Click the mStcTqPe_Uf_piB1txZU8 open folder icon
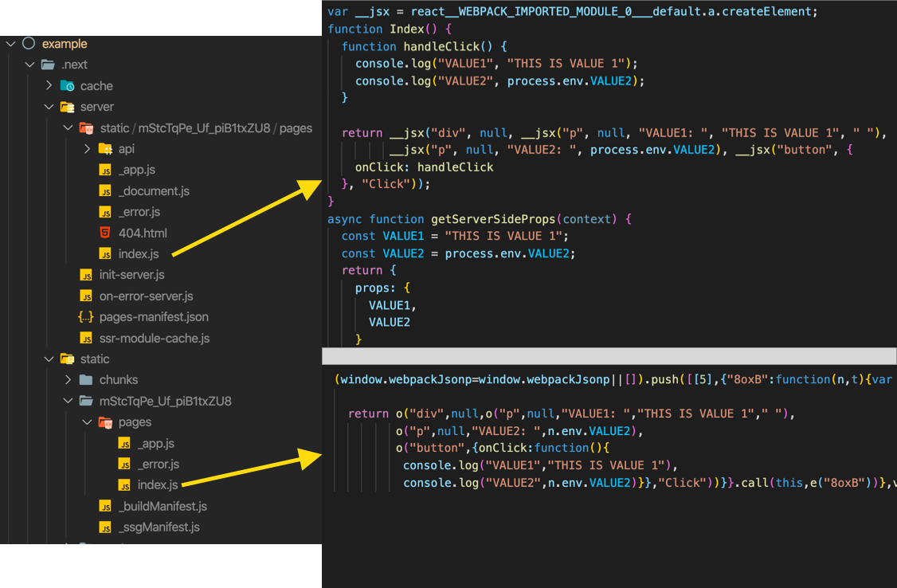The width and height of the screenshot is (897, 588). 86,401
